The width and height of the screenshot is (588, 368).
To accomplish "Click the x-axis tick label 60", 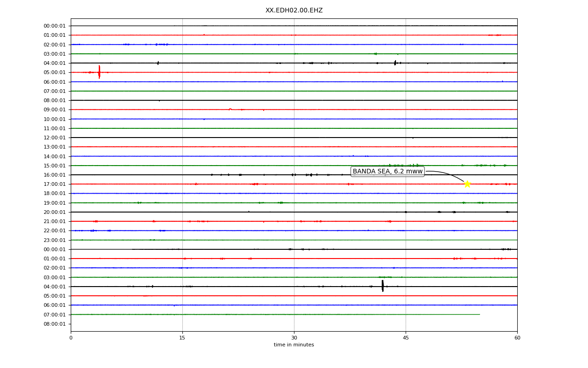I will 517,338.
